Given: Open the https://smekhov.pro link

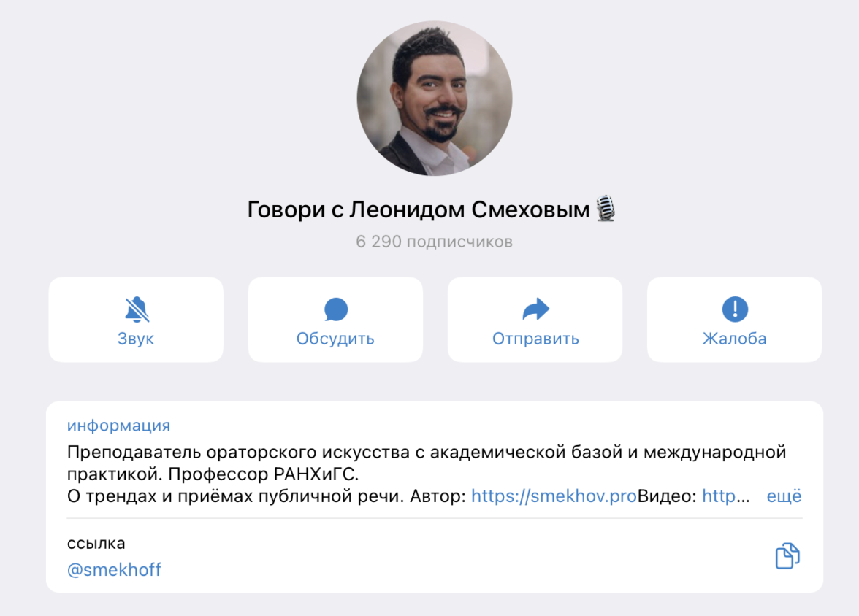Looking at the screenshot, I should tap(554, 496).
